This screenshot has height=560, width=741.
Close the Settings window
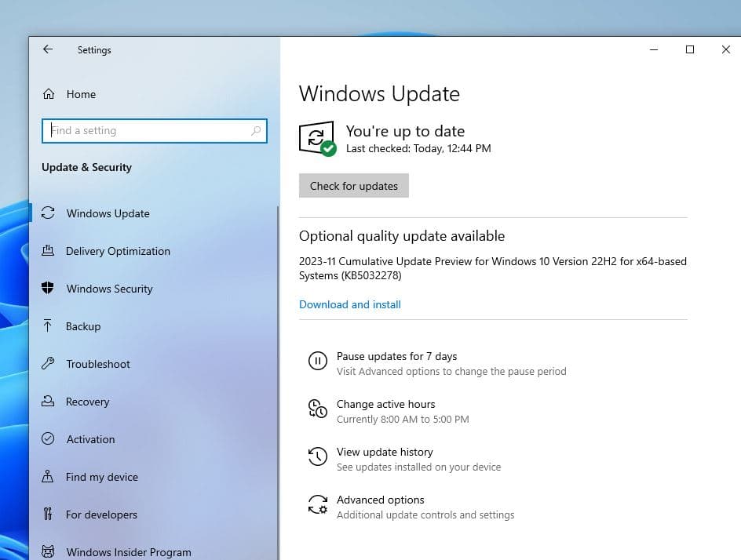726,49
